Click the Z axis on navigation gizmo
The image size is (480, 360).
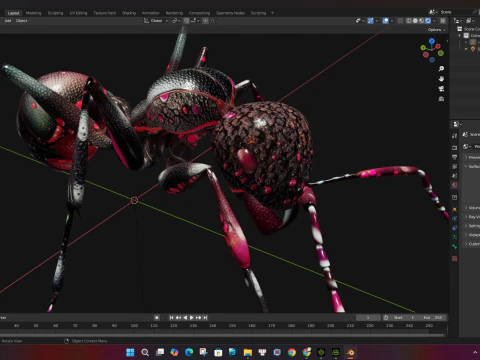tap(432, 41)
